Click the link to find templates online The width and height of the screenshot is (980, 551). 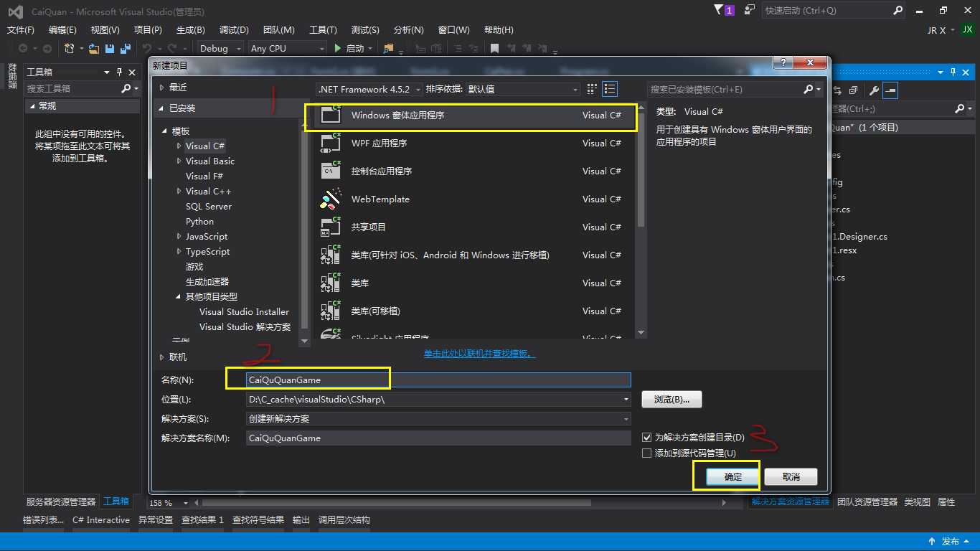pos(480,354)
